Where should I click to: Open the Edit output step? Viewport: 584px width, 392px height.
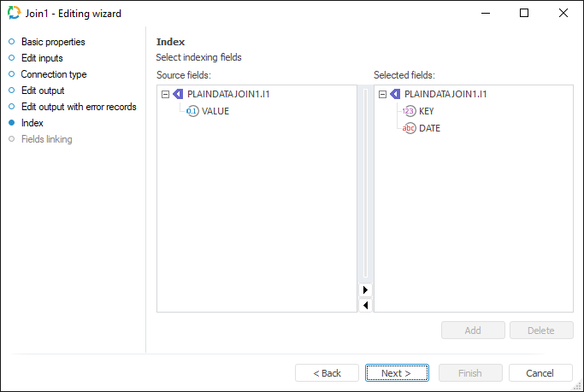click(x=43, y=91)
